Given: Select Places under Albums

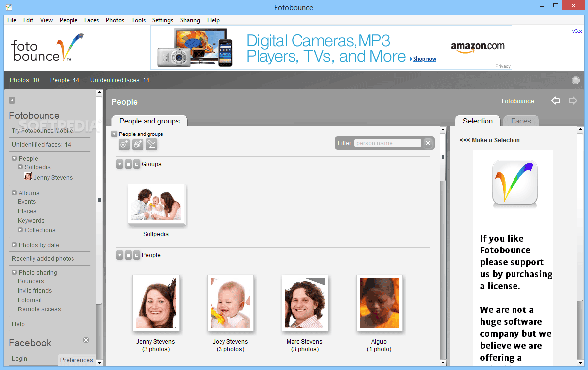Looking at the screenshot, I should tap(27, 211).
